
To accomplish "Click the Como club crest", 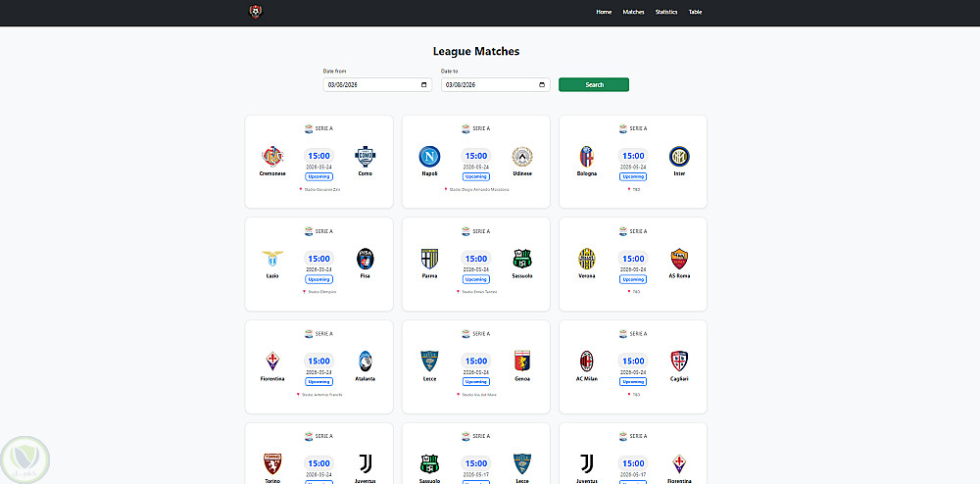I will tap(365, 156).
